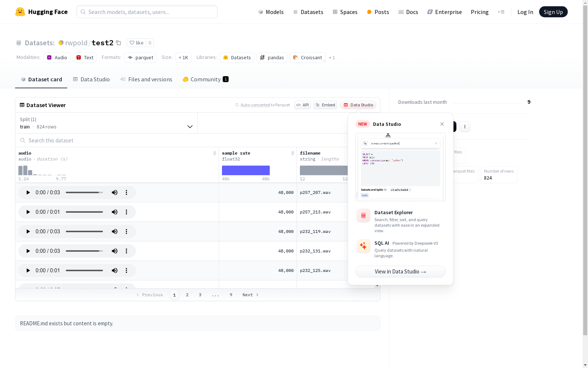Viewport: 588px width, 368px height.
Task: Show the additional libraries +1 list
Action: tap(332, 57)
